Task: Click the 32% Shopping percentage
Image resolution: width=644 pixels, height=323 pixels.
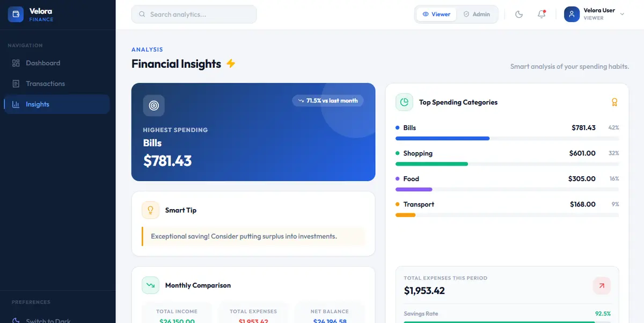Action: [613, 153]
